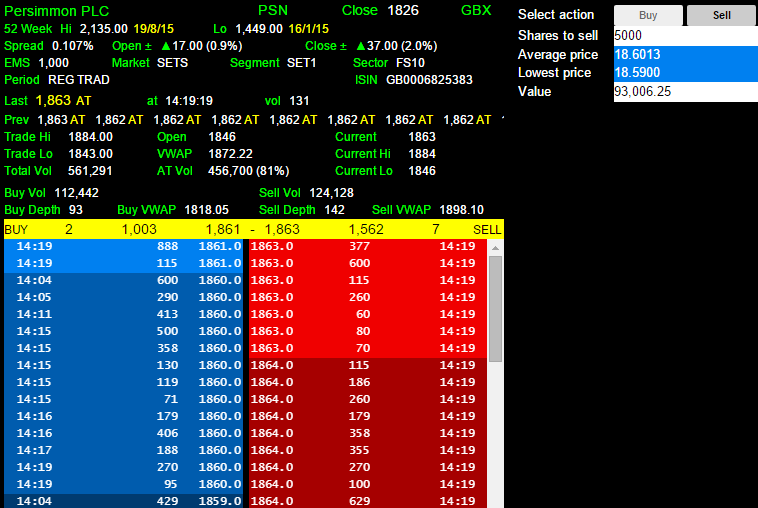The width and height of the screenshot is (758, 508).
Task: Click the Buy action button
Action: pyautogui.click(x=648, y=15)
